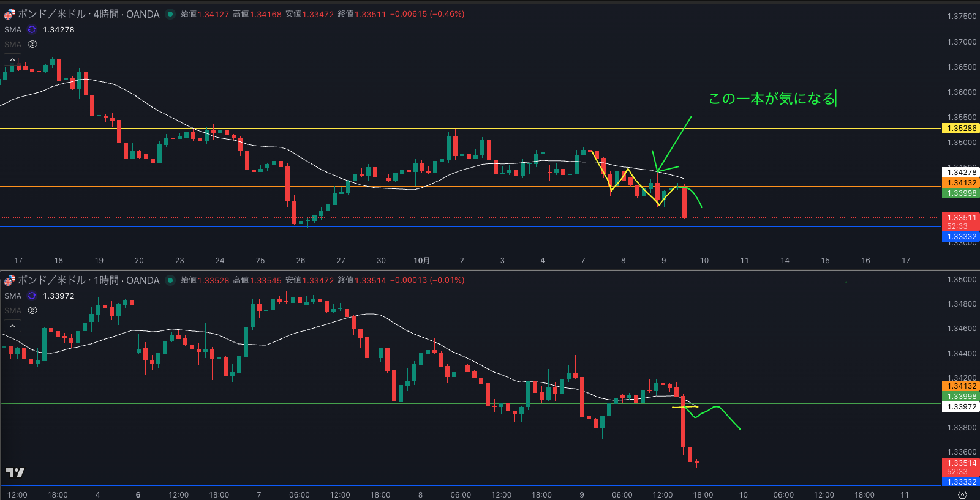Click the market status dot on 4-hour chart
980x500 pixels.
coord(170,14)
